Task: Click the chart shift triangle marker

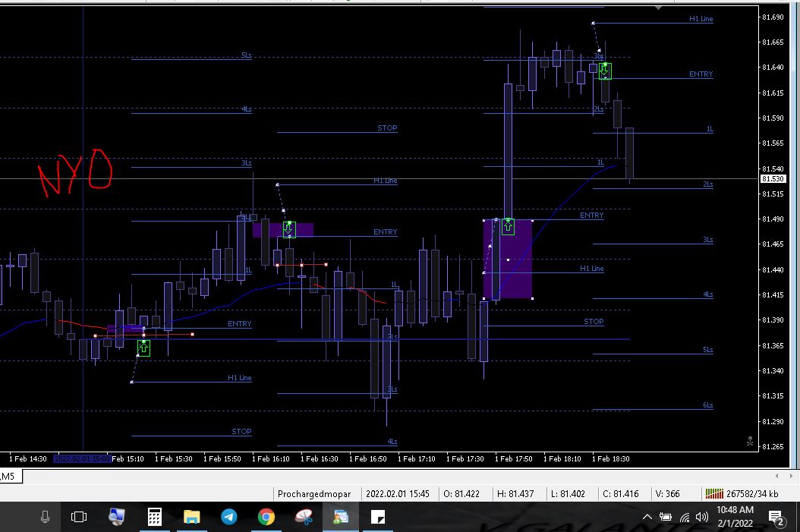Action: coord(658,8)
